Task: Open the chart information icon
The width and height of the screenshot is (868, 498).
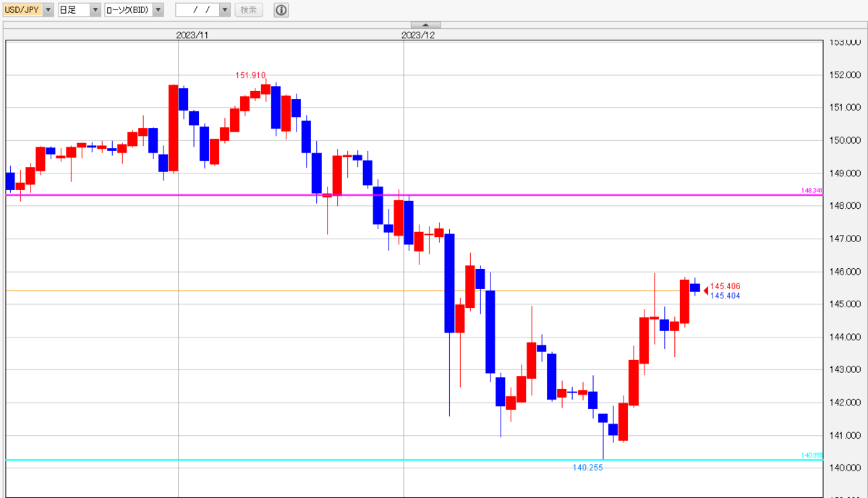Action: click(281, 10)
